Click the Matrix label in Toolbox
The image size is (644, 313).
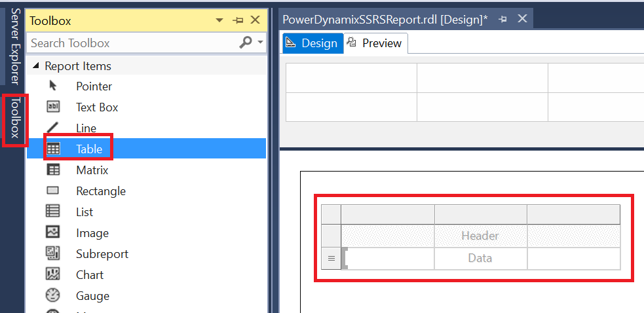(92, 170)
